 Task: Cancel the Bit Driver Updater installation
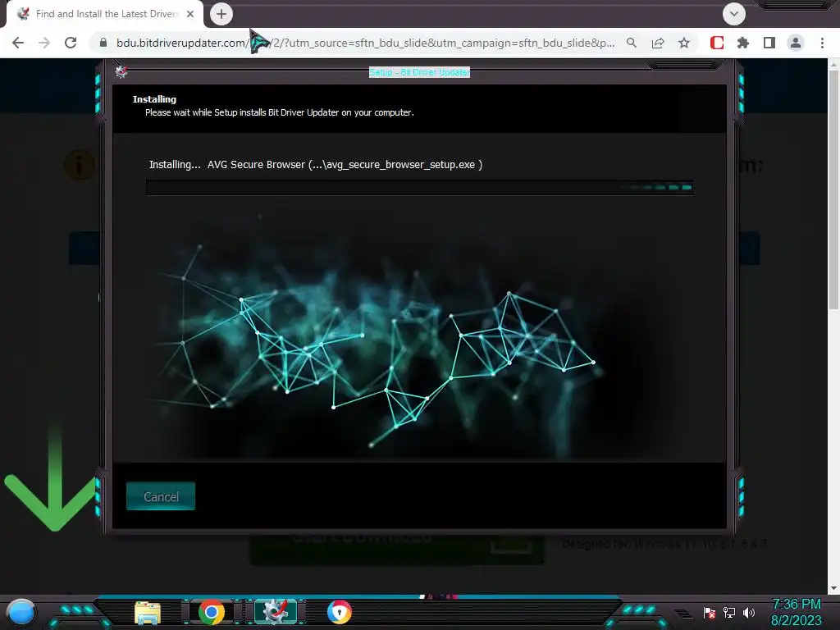point(161,496)
